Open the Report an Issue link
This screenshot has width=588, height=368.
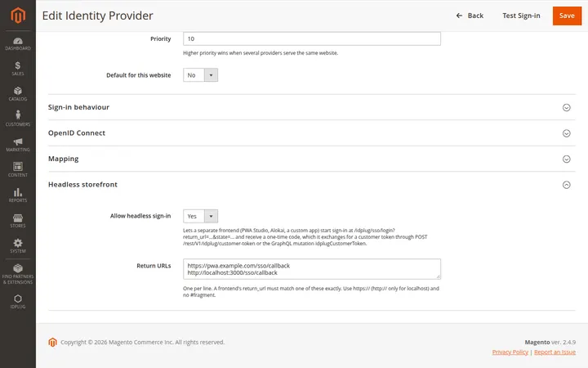pos(555,352)
